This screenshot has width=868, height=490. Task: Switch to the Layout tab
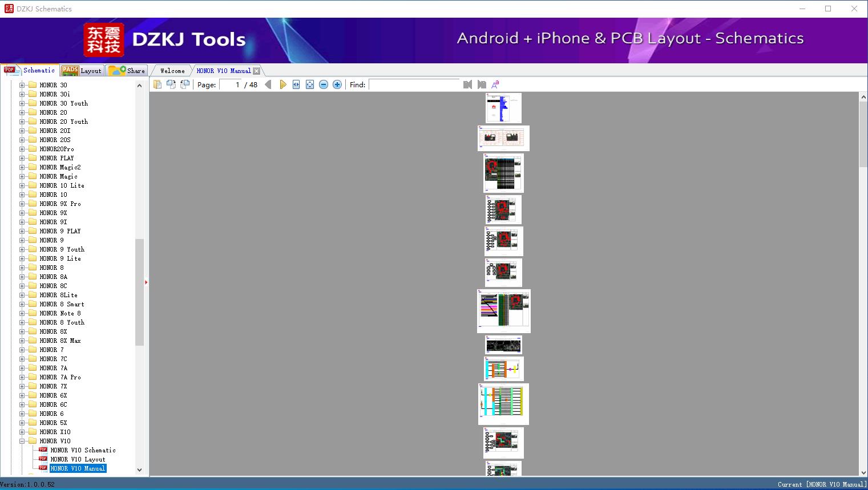tap(82, 71)
